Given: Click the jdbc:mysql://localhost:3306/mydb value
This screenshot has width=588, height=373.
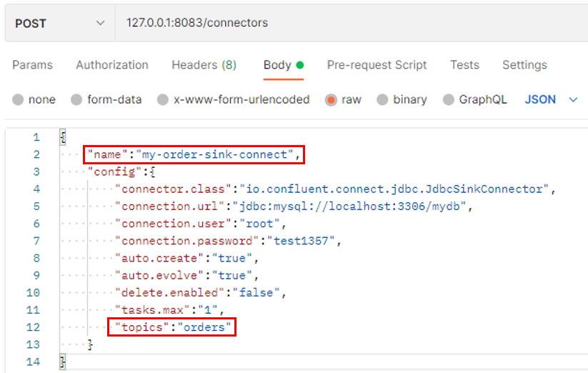Looking at the screenshot, I should coord(349,207).
